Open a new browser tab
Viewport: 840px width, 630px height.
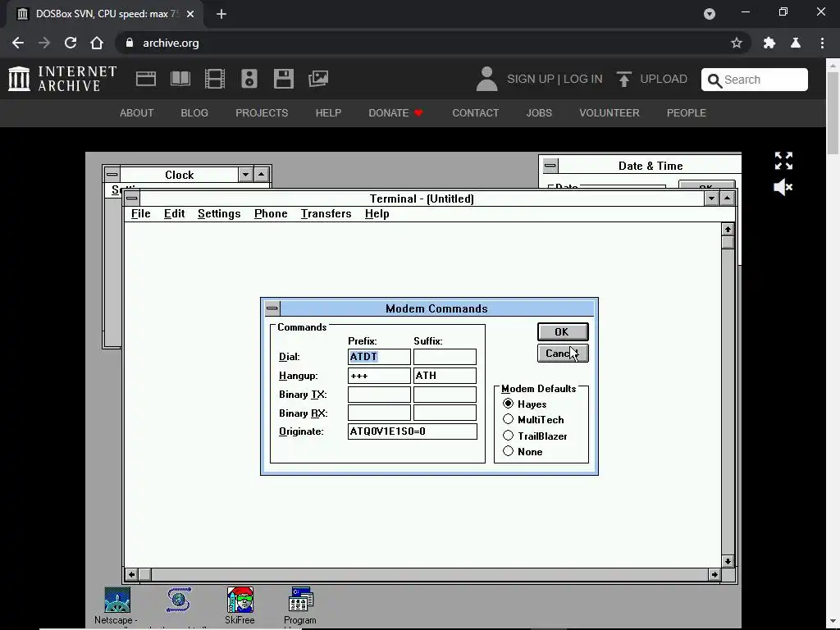[x=221, y=14]
